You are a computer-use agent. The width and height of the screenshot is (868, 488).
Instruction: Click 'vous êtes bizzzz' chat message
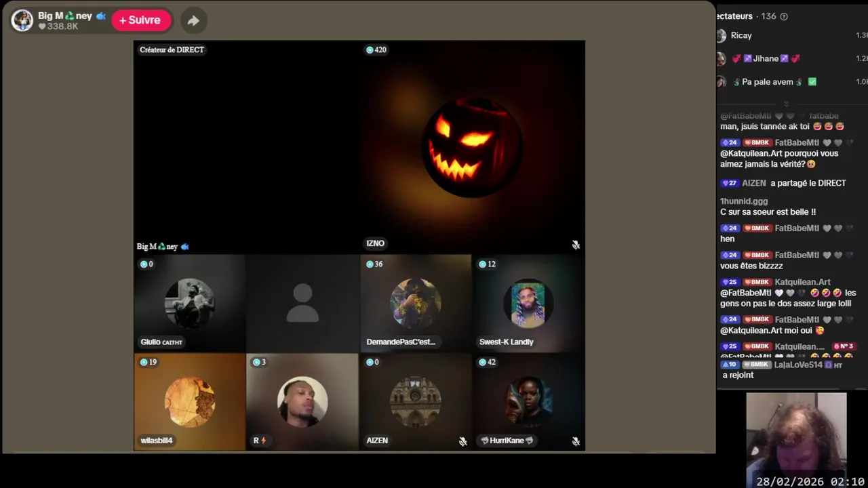pos(751,266)
